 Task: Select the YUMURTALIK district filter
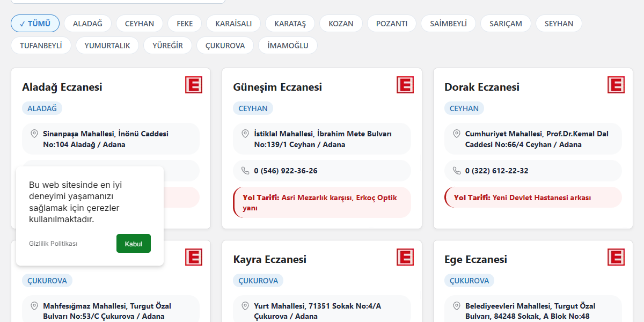pos(107,46)
